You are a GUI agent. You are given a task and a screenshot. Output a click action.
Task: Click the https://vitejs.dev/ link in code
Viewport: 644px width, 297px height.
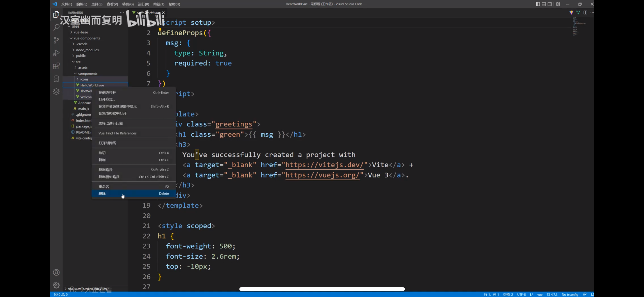tap(325, 165)
